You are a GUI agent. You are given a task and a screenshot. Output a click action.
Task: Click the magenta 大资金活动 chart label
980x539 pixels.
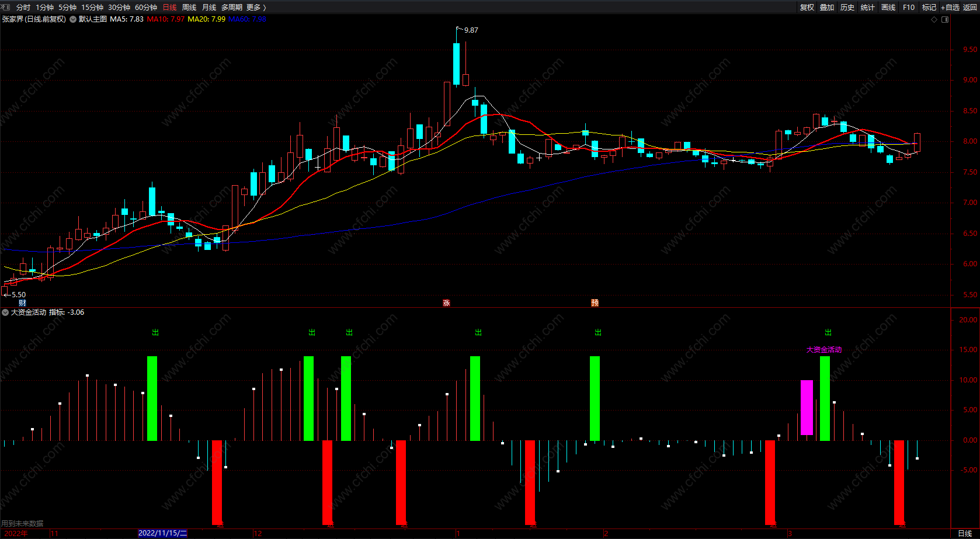point(824,350)
